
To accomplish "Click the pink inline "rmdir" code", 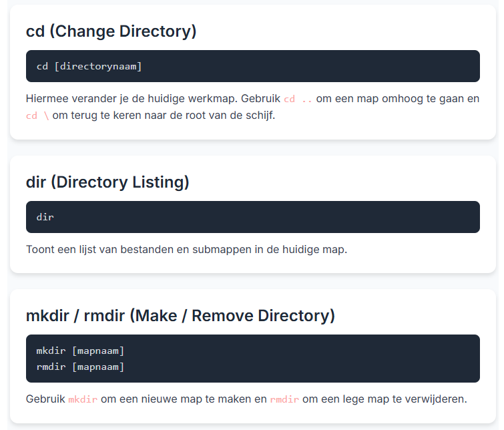I will [284, 399].
